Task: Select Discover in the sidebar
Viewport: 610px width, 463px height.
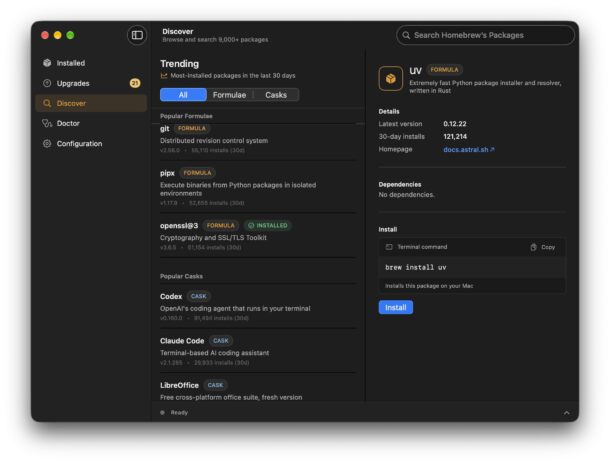Action: (x=91, y=103)
